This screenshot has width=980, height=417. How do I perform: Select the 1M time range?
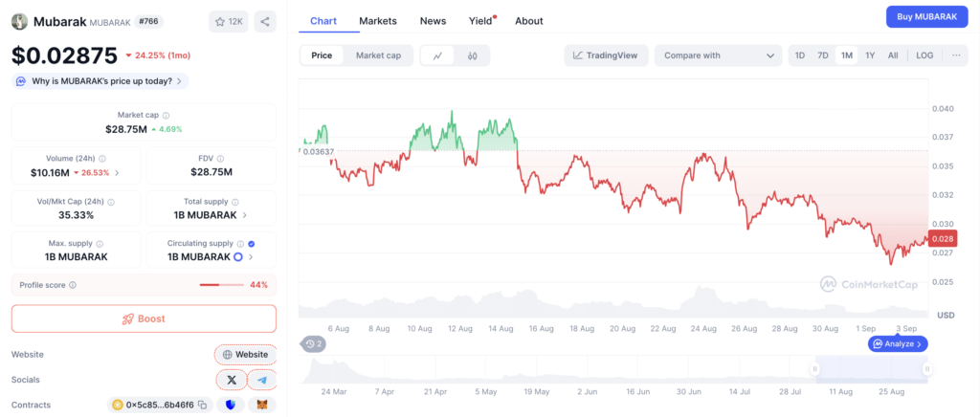click(x=847, y=55)
